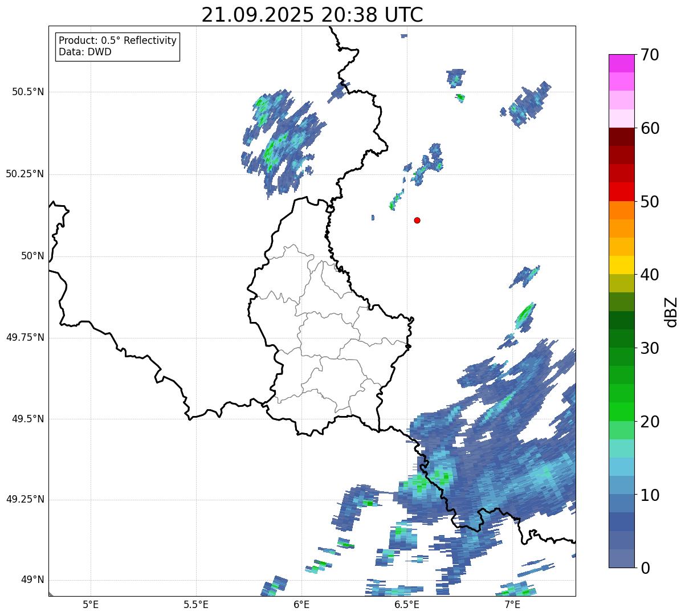Image resolution: width=685 pixels, height=616 pixels.
Task: Click the colorbar tick label 0
Action: [x=645, y=568]
